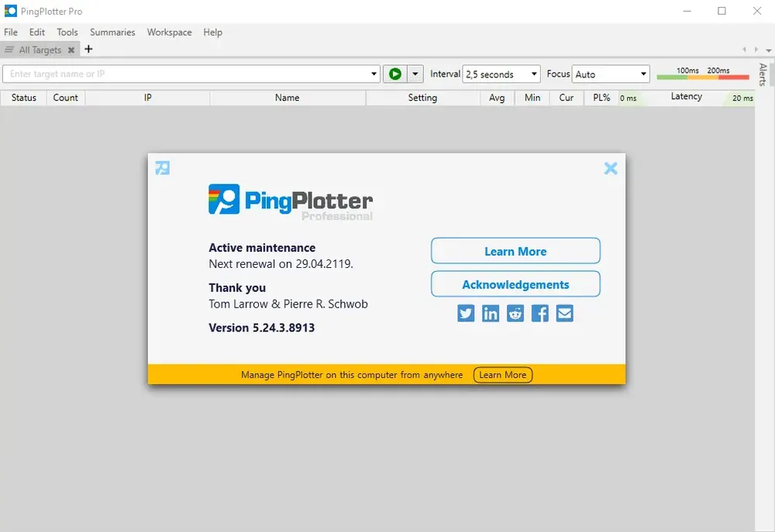The width and height of the screenshot is (775, 532).
Task: Open the Summaries menu
Action: 112,32
